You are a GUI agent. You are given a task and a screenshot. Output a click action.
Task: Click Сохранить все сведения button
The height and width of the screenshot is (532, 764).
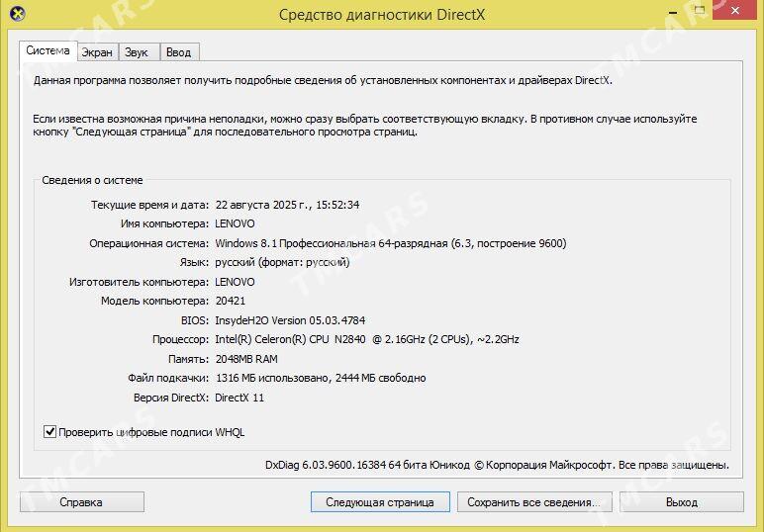tap(534, 501)
